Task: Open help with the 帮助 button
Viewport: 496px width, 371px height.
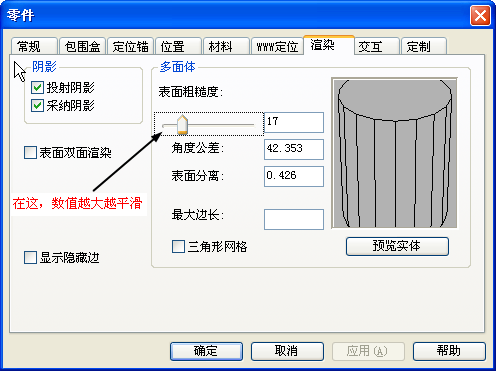Action: (449, 351)
